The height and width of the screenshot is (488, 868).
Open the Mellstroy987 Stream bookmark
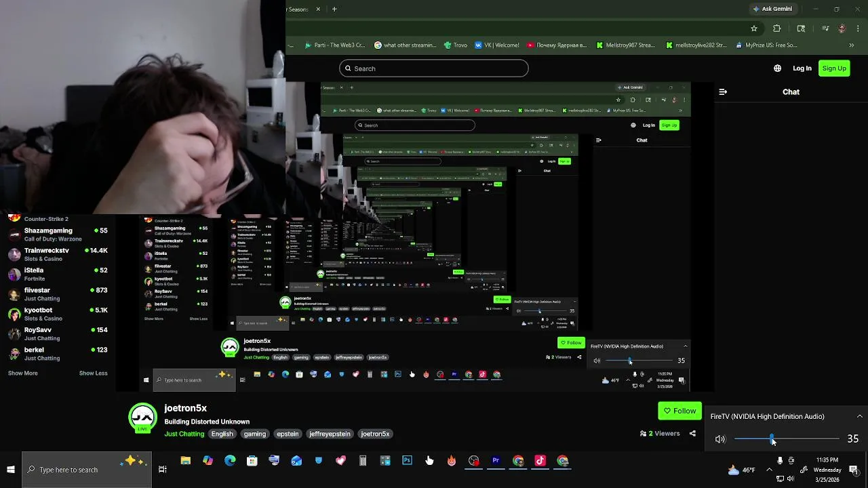point(625,45)
